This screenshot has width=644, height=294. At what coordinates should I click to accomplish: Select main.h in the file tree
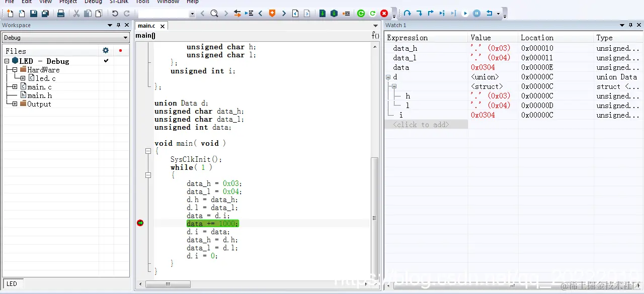(x=40, y=95)
